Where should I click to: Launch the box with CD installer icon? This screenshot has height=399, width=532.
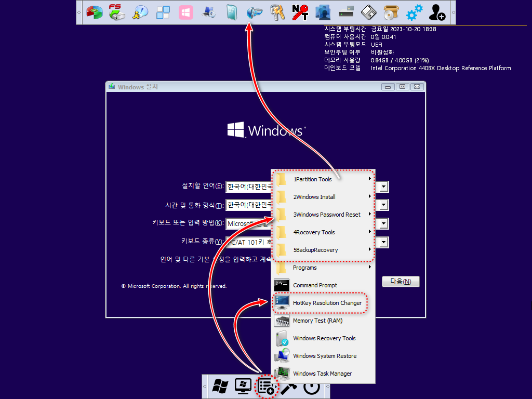pos(392,12)
